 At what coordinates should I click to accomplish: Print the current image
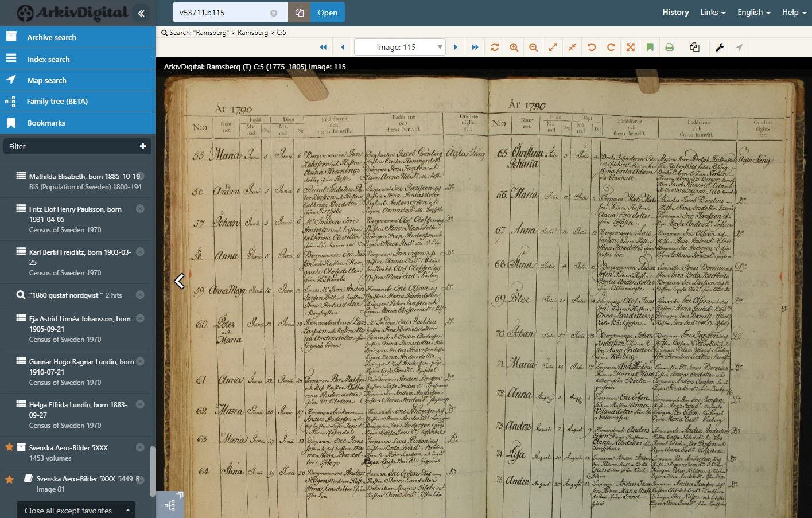pyautogui.click(x=669, y=48)
